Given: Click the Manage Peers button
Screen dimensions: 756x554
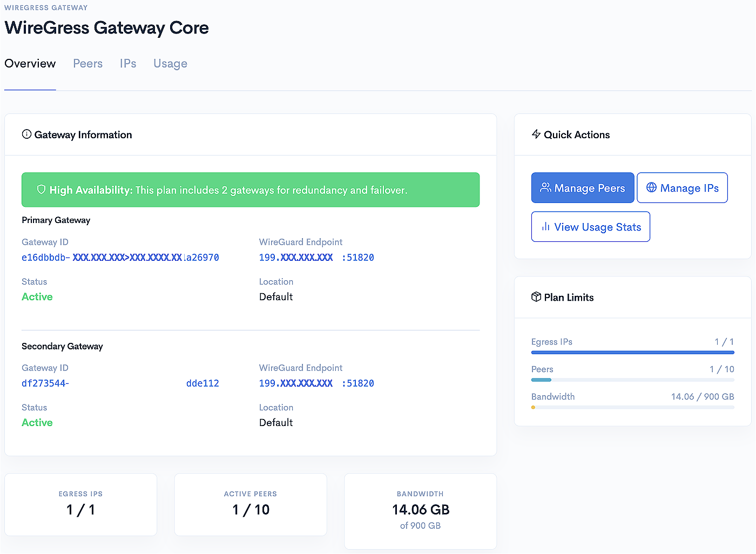Looking at the screenshot, I should tap(583, 187).
